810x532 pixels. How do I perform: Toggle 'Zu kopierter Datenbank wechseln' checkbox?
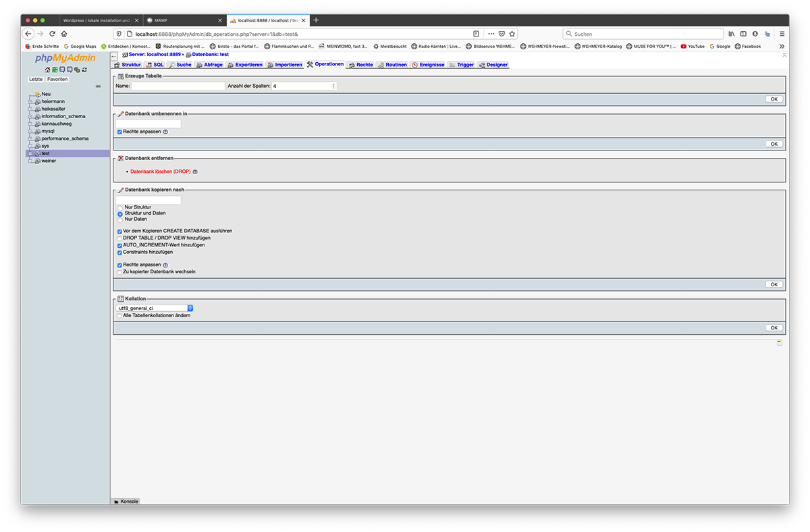(x=120, y=272)
